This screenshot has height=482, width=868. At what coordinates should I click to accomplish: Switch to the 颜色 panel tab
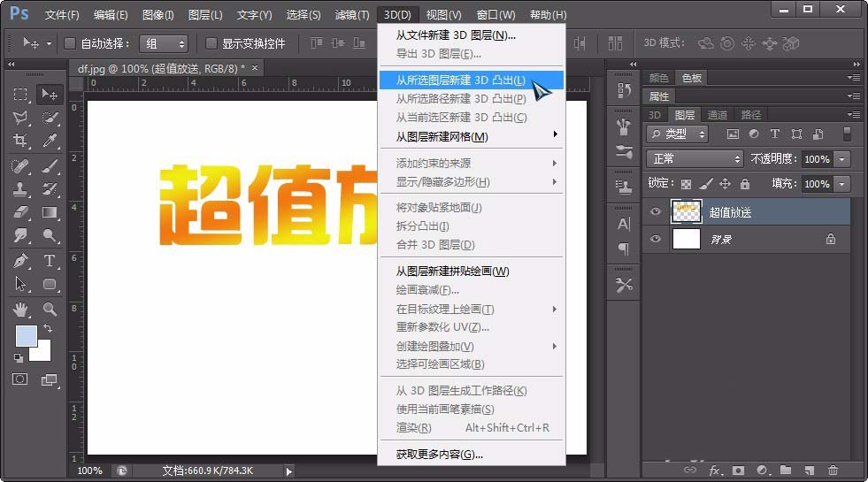click(659, 78)
